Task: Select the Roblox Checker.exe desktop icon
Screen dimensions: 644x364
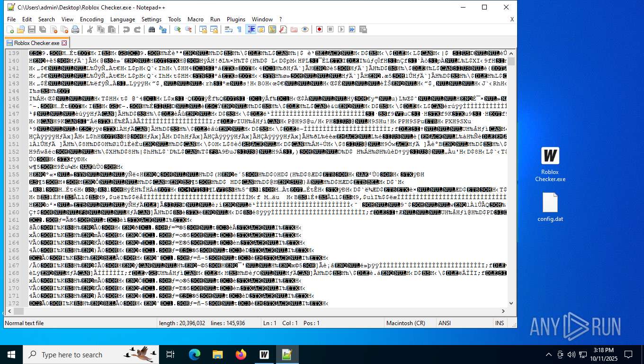Action: (x=550, y=165)
